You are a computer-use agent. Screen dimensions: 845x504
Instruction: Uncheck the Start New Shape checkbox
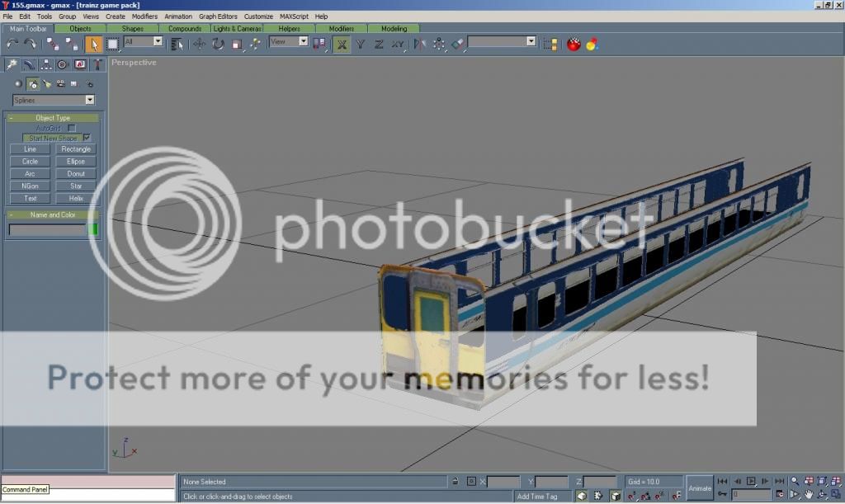[x=87, y=138]
